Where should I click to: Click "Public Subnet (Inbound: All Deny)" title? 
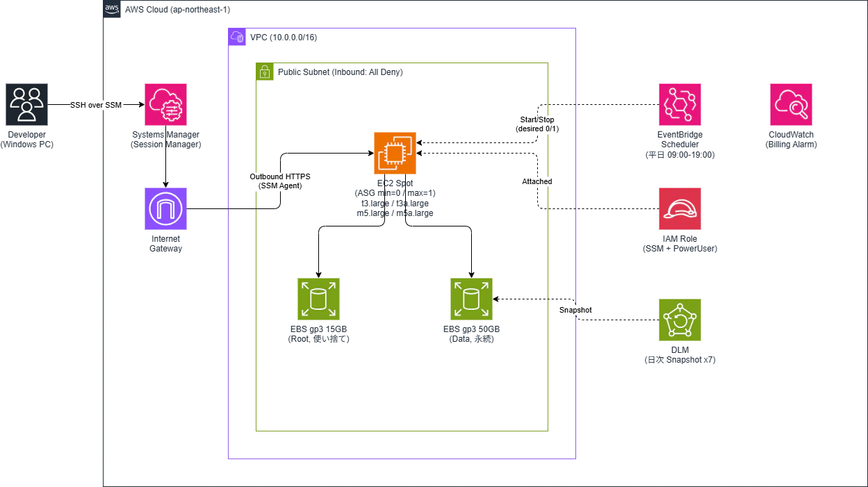(x=341, y=72)
